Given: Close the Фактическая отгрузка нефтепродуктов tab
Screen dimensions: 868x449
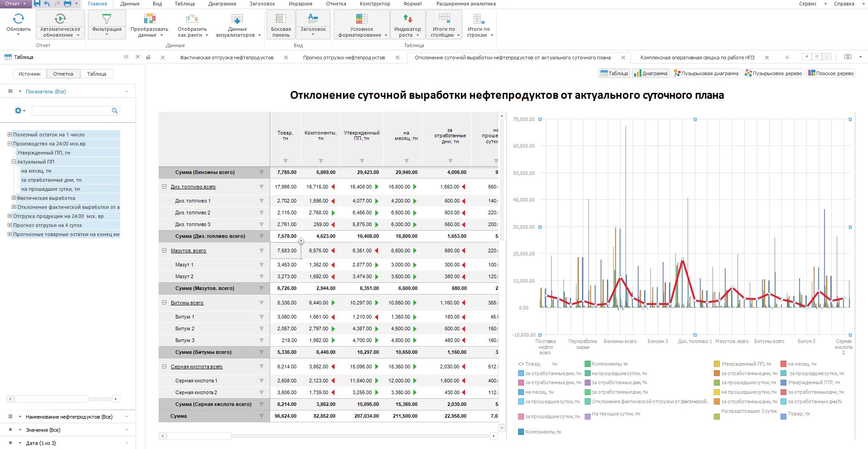Looking at the screenshot, I should tap(286, 58).
